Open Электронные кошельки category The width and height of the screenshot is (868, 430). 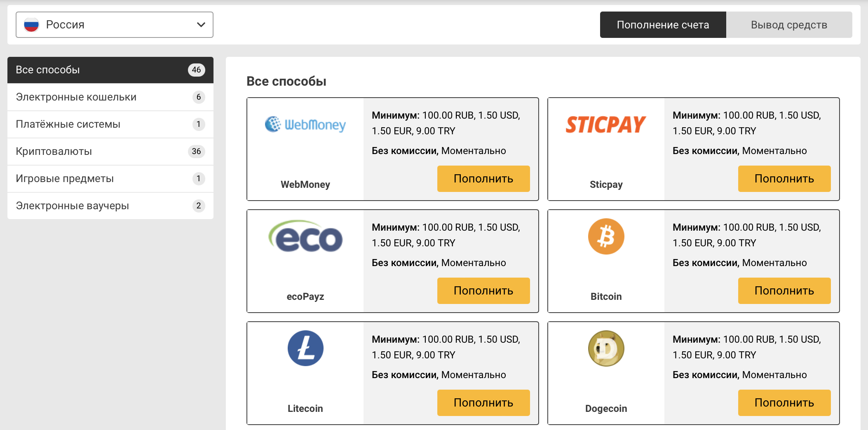coord(110,97)
